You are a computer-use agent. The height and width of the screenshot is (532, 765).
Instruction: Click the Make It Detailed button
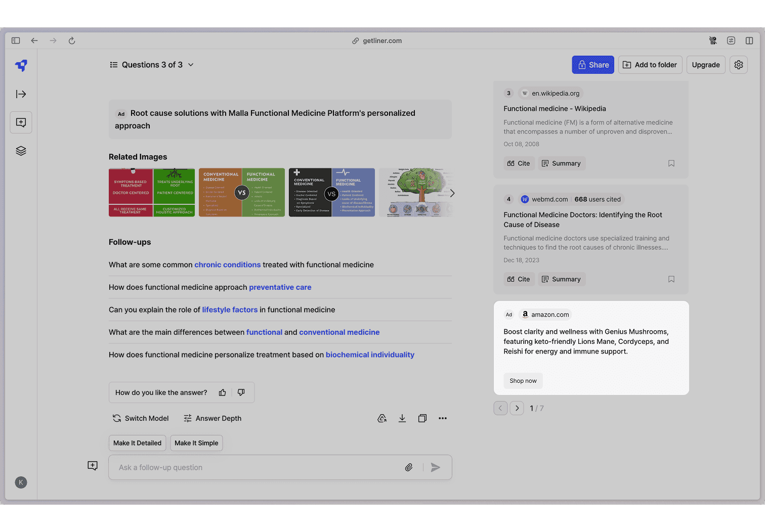click(x=137, y=443)
